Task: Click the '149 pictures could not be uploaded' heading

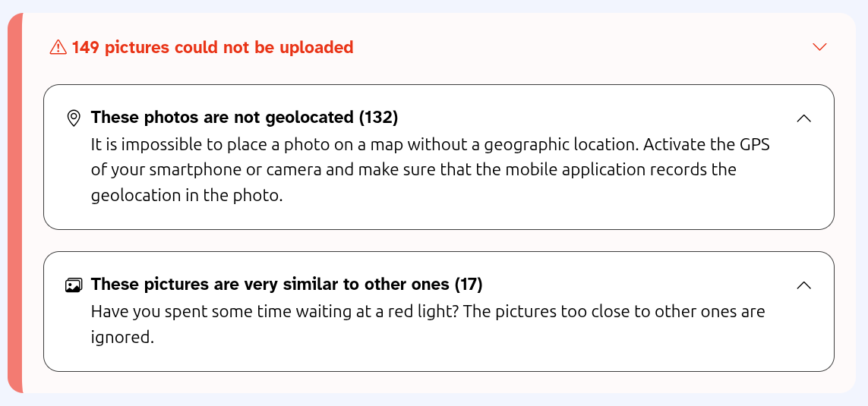Action: [213, 48]
